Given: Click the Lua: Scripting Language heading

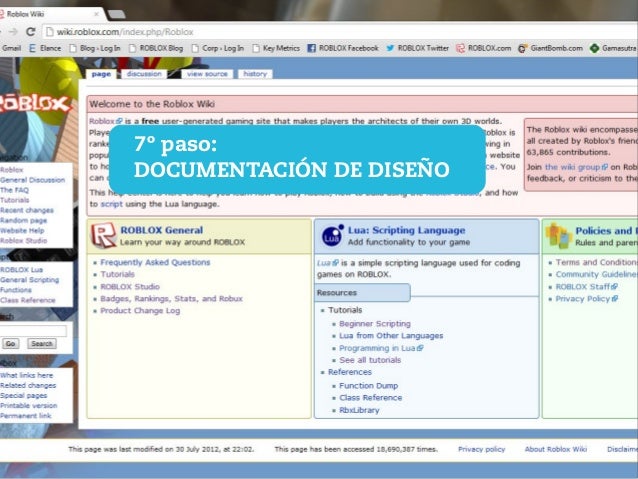Looking at the screenshot, I should 406,230.
